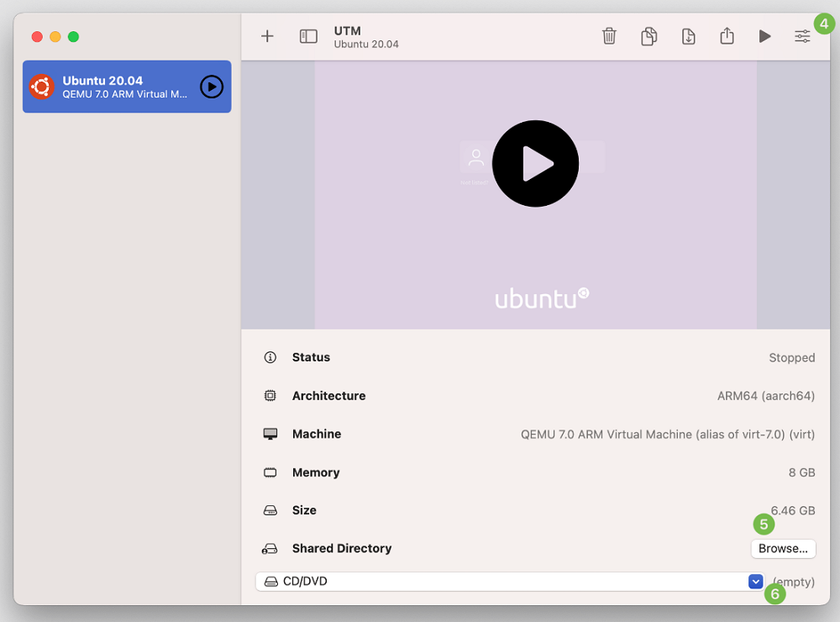Click the 'Shared Directory' label
The width and height of the screenshot is (840, 622).
click(342, 549)
